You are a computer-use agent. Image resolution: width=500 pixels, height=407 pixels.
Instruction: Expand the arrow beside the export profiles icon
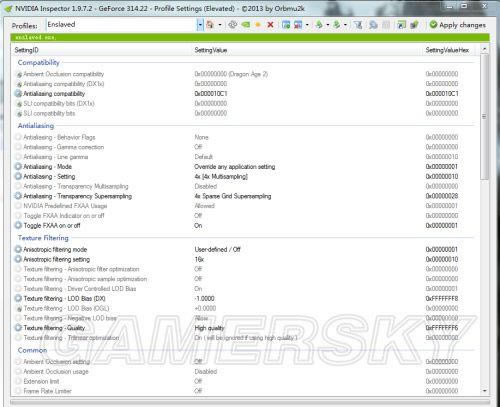pyautogui.click(x=328, y=25)
